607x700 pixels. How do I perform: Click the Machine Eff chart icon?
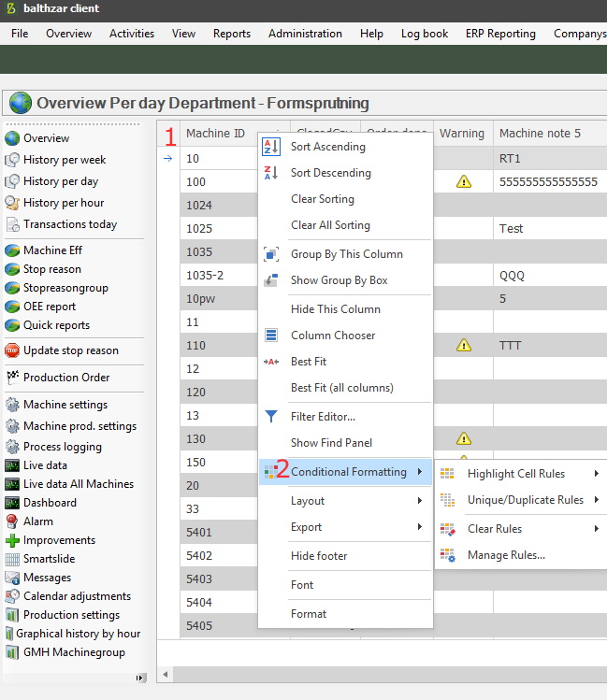tap(12, 250)
